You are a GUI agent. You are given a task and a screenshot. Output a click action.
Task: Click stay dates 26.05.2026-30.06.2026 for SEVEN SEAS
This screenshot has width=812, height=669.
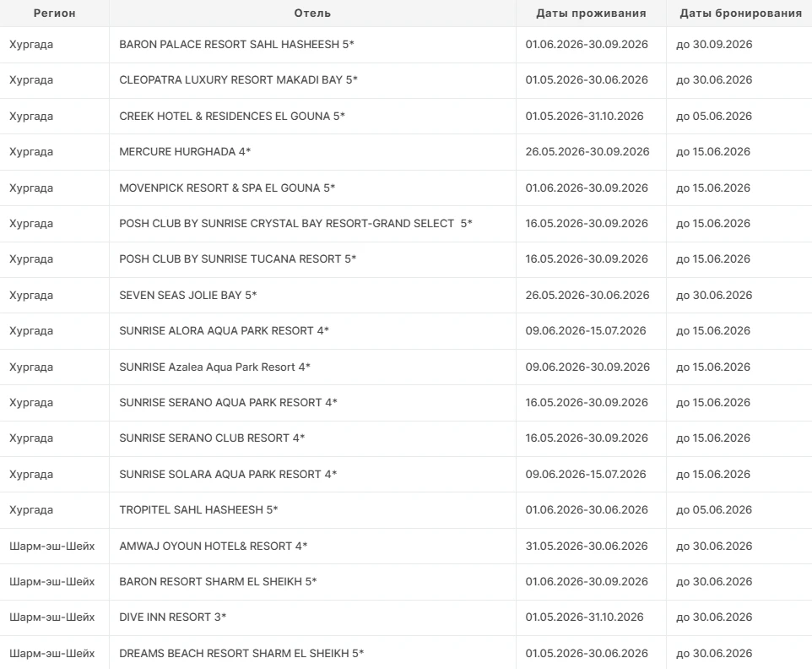(587, 296)
